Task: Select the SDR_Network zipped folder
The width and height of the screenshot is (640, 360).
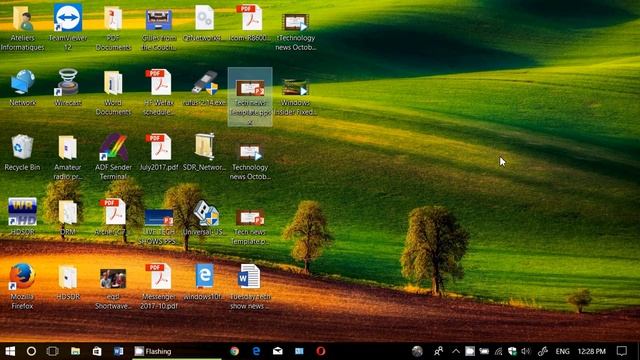Action: 204,152
